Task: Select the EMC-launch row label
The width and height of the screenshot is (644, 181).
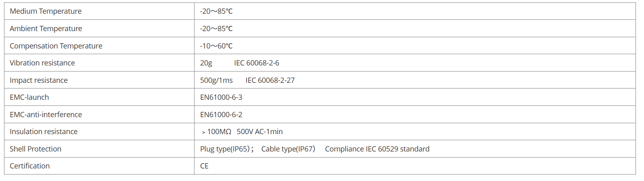Action: (29, 97)
